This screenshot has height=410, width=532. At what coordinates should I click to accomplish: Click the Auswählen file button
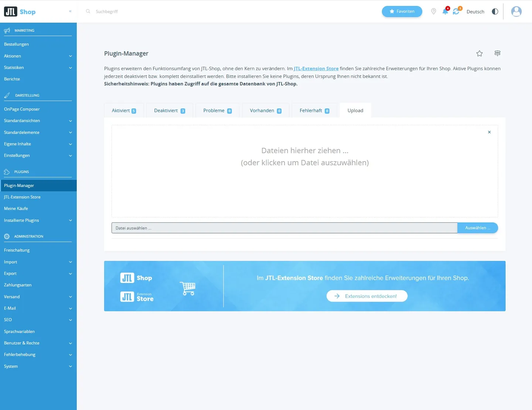pos(478,228)
